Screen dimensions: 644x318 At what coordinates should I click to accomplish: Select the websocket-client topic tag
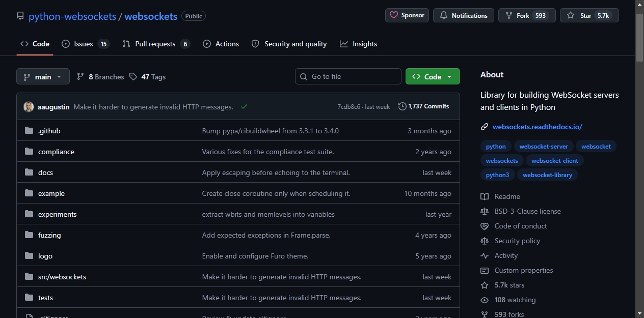(555, 161)
